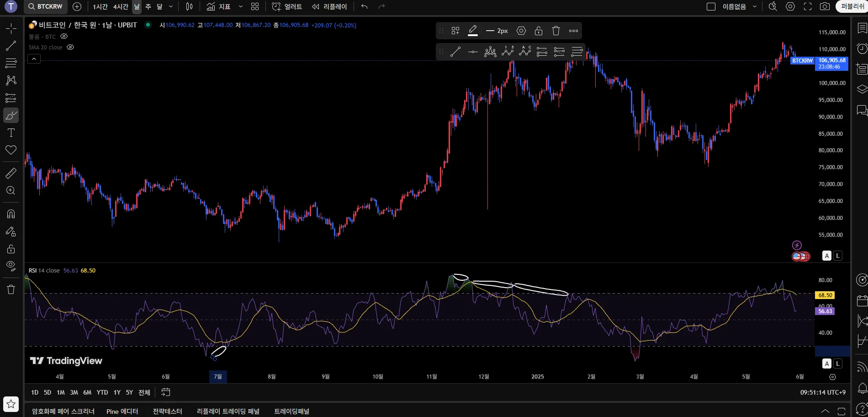
Task: Open the Pine 에디터 tab
Action: pyautogui.click(x=122, y=411)
